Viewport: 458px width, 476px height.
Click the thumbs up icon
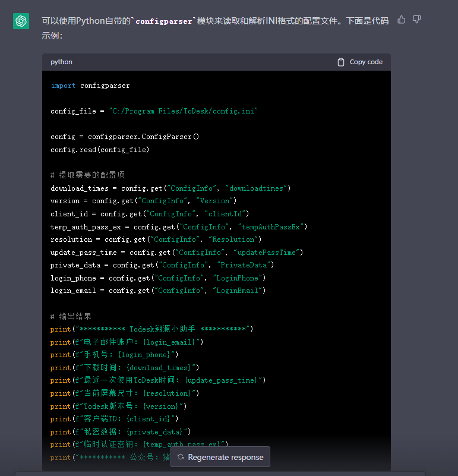point(401,20)
